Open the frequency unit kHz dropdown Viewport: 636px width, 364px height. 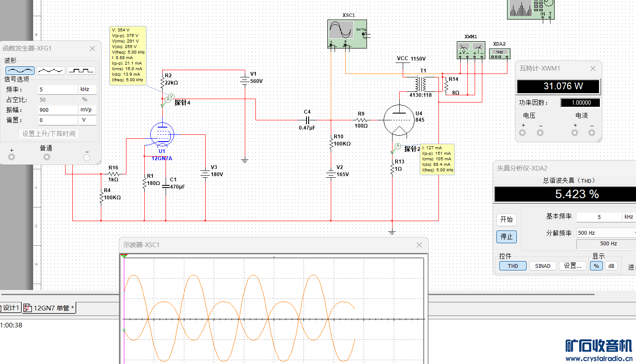tap(88, 89)
